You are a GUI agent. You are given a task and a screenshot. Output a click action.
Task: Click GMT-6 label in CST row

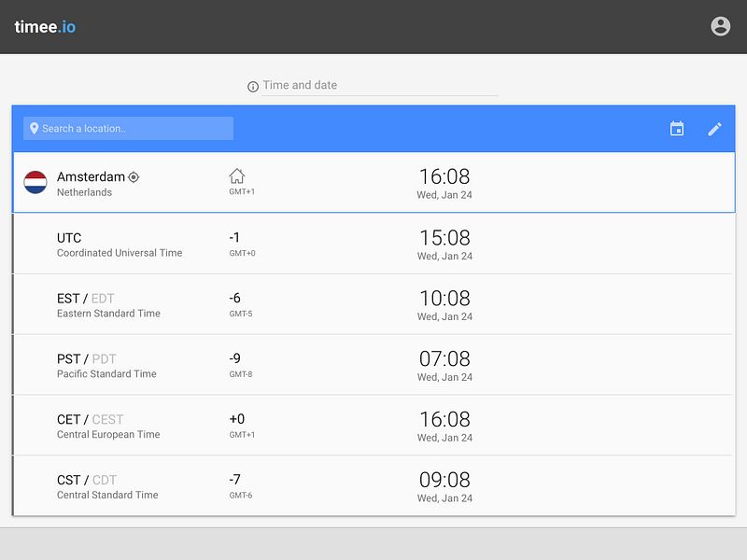point(241,496)
